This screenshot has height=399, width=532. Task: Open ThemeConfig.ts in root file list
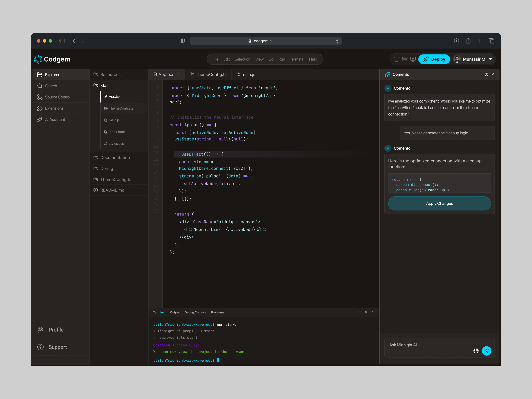point(119,179)
